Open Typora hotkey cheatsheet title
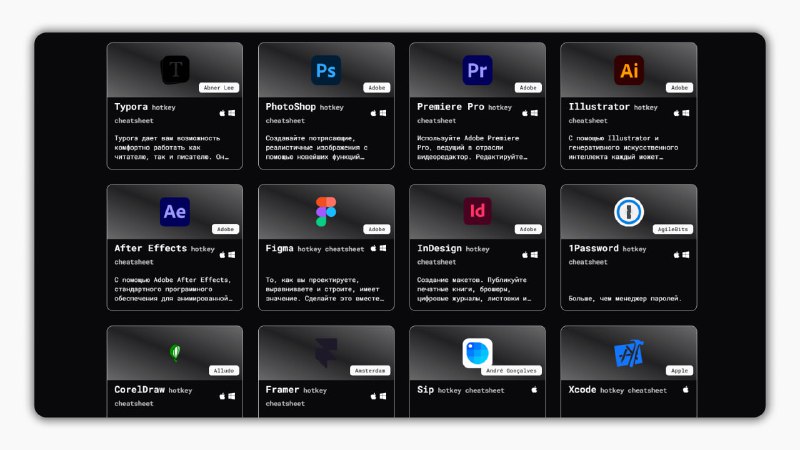 [x=145, y=113]
